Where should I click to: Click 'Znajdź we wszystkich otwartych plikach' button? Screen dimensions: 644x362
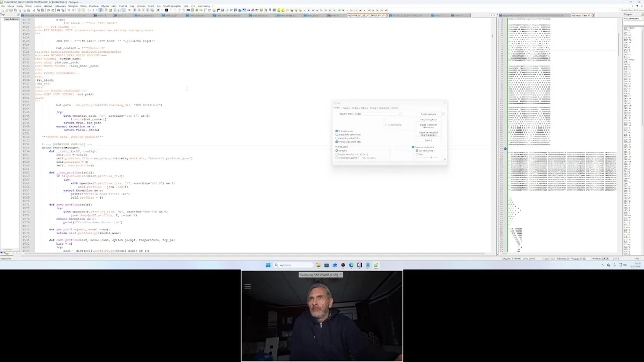click(428, 134)
